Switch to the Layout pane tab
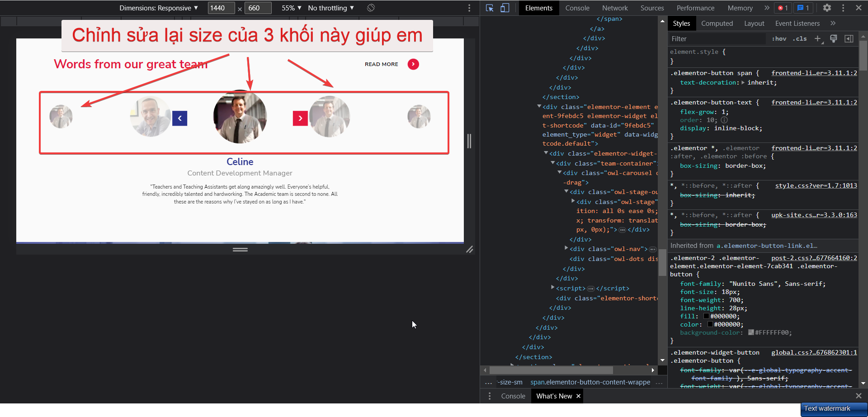The height and width of the screenshot is (417, 868). pos(754,23)
